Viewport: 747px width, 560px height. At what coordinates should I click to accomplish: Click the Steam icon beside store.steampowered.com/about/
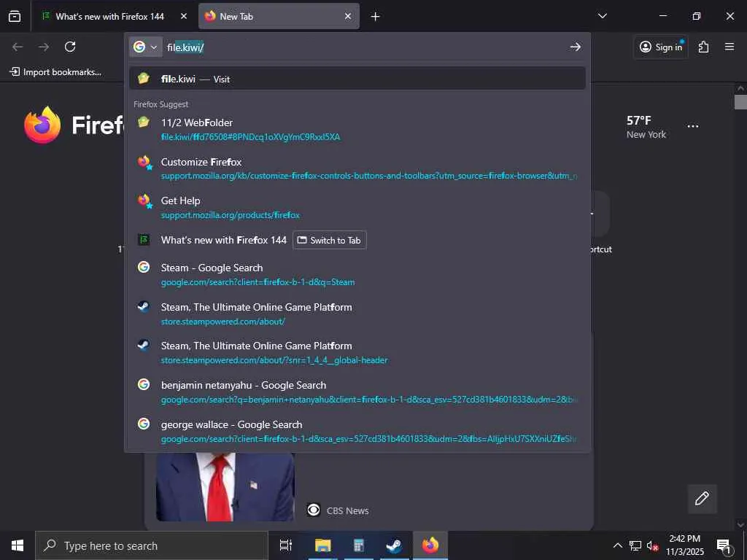coord(144,306)
